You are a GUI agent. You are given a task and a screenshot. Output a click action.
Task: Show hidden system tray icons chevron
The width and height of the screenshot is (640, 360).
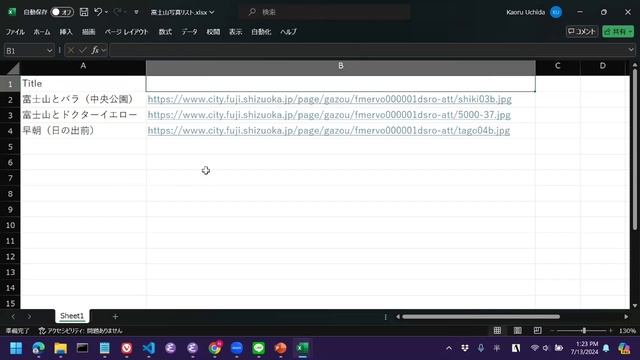(449, 348)
